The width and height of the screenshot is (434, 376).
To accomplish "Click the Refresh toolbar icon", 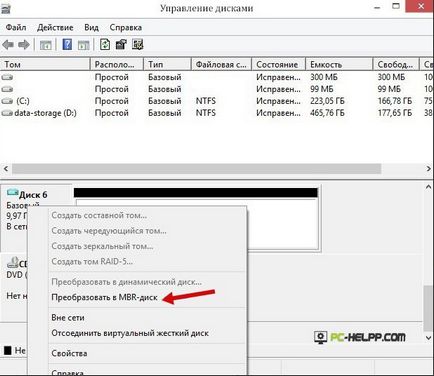I will tap(105, 44).
